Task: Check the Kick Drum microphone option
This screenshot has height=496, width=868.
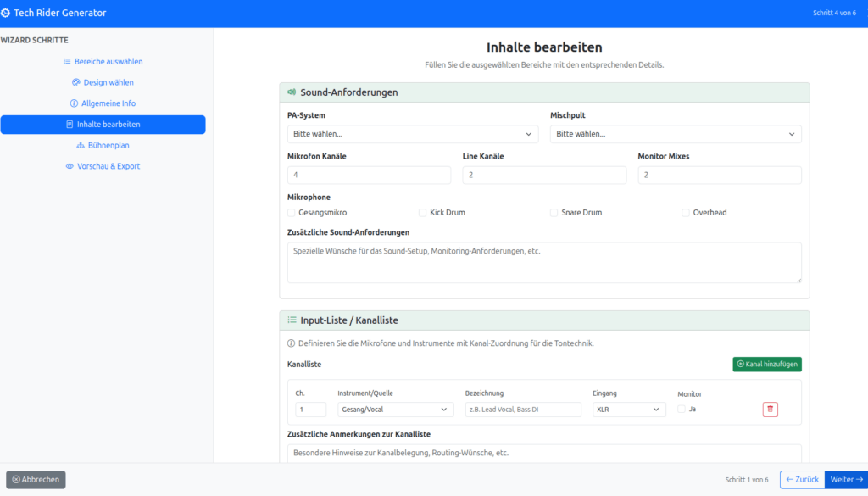Action: coord(423,213)
